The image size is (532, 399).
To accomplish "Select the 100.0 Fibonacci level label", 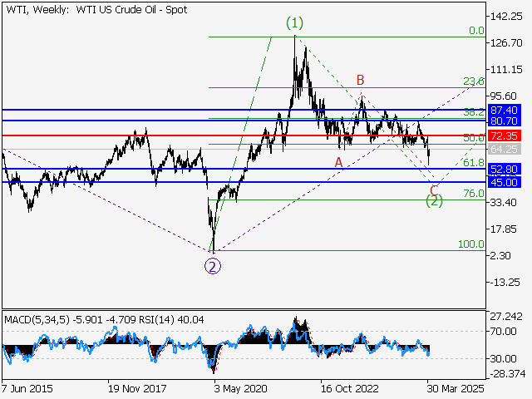I will coord(471,245).
